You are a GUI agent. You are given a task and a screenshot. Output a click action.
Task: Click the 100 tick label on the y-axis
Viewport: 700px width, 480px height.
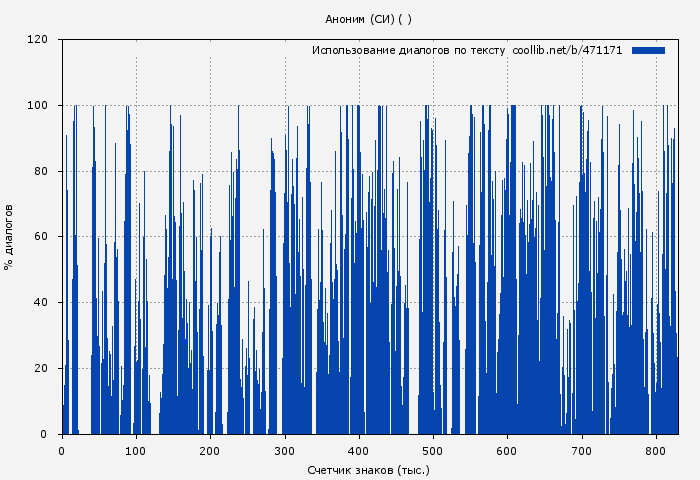(x=38, y=106)
